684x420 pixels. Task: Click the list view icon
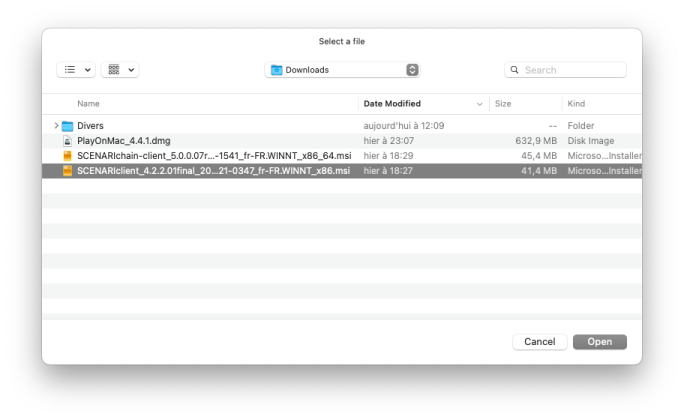click(x=70, y=70)
